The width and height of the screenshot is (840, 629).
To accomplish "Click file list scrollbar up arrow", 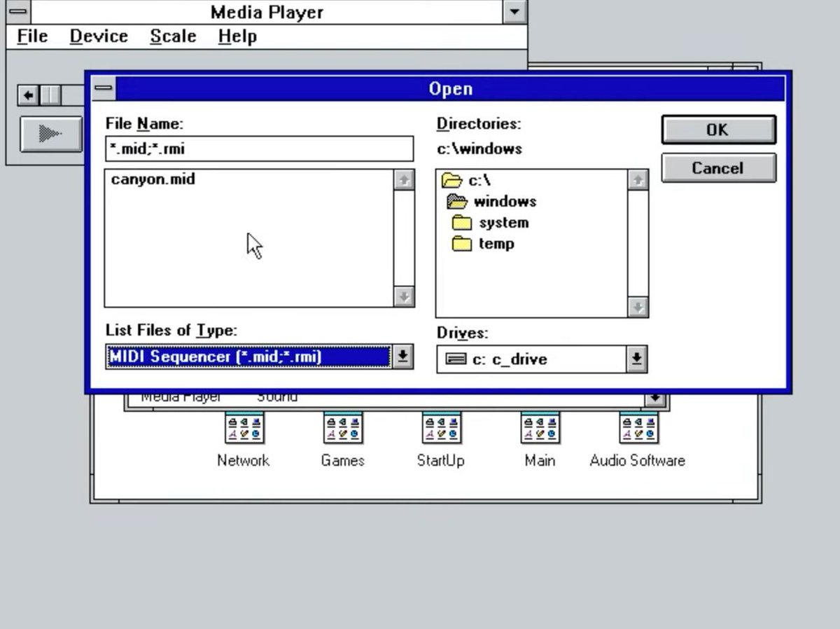I will tap(404, 180).
